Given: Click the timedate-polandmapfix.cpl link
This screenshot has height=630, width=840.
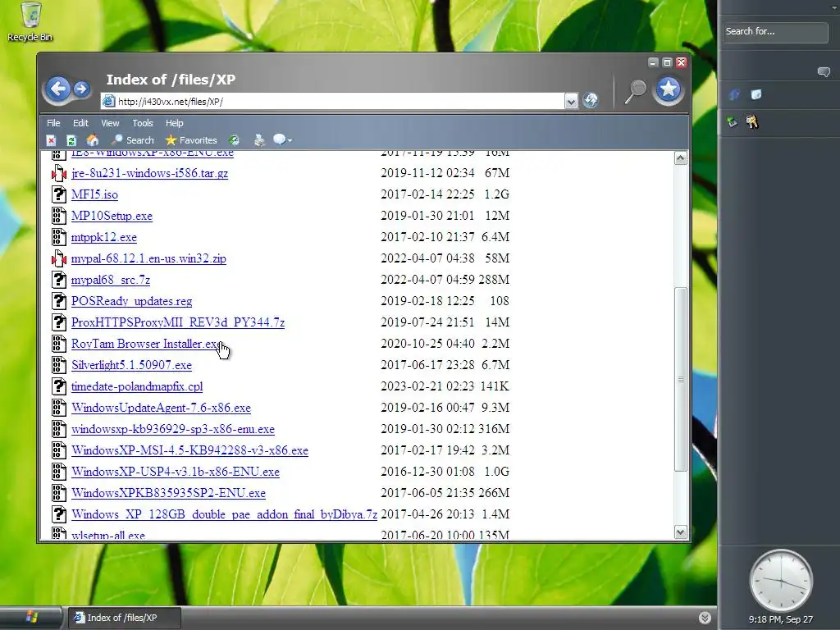Looking at the screenshot, I should coord(137,387).
